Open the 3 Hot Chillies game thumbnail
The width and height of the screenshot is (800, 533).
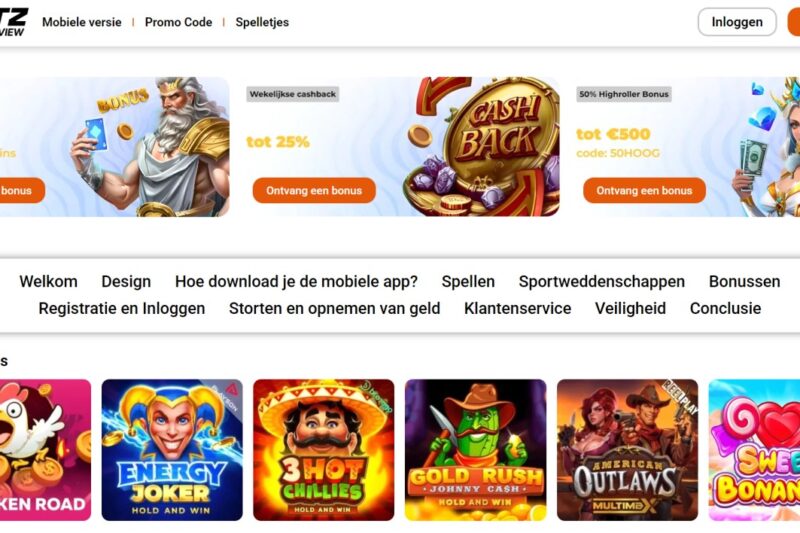(x=323, y=450)
